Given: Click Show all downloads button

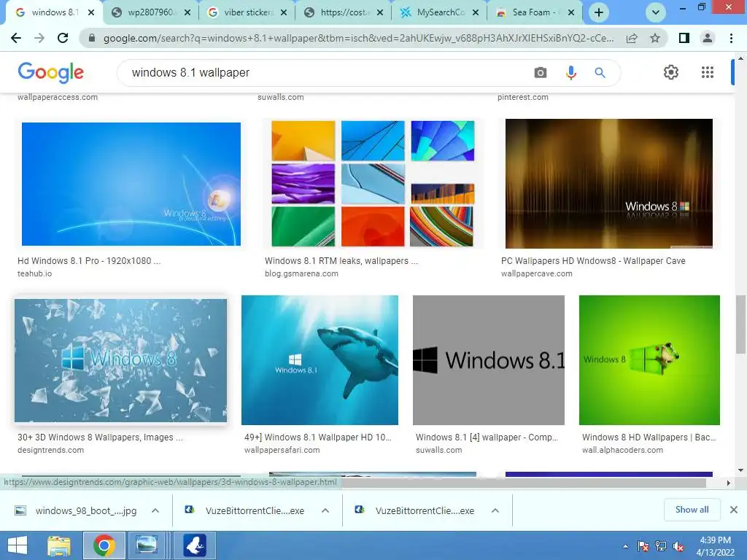Looking at the screenshot, I should pyautogui.click(x=692, y=510).
